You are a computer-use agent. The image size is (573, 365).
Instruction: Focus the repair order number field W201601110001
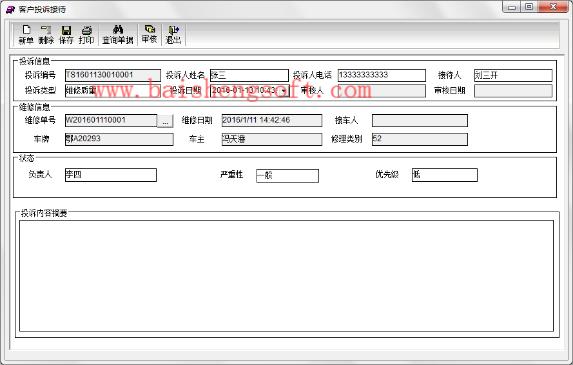point(111,121)
